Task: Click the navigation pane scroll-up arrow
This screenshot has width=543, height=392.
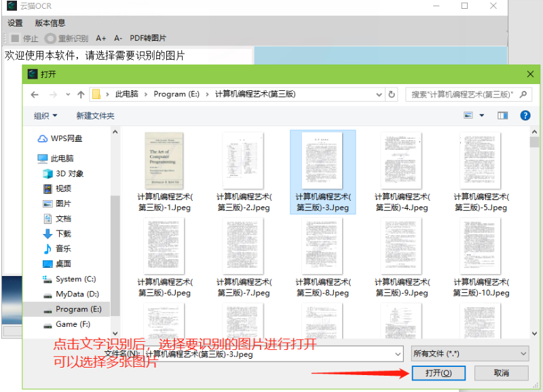Action: (x=115, y=132)
